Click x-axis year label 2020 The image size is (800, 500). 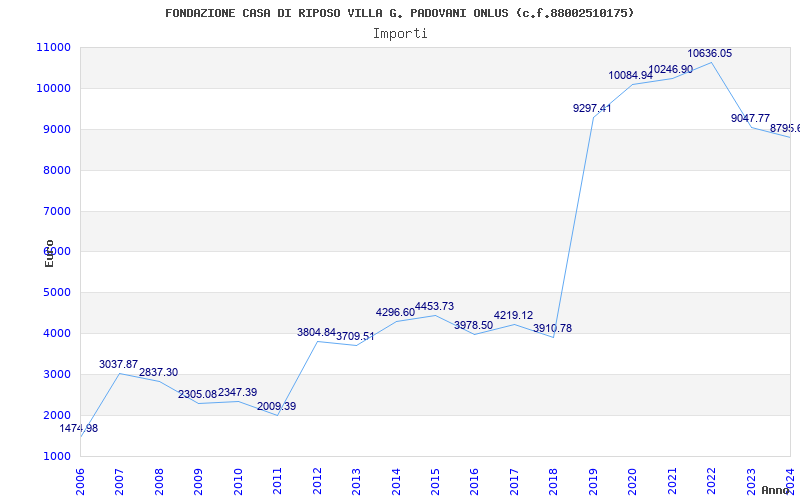tap(632, 481)
